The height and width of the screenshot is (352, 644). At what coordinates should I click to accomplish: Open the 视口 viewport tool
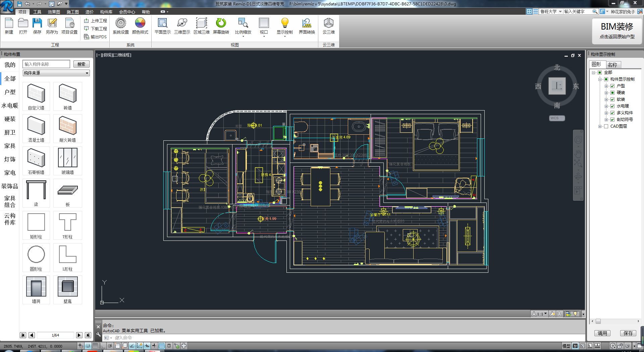[264, 27]
